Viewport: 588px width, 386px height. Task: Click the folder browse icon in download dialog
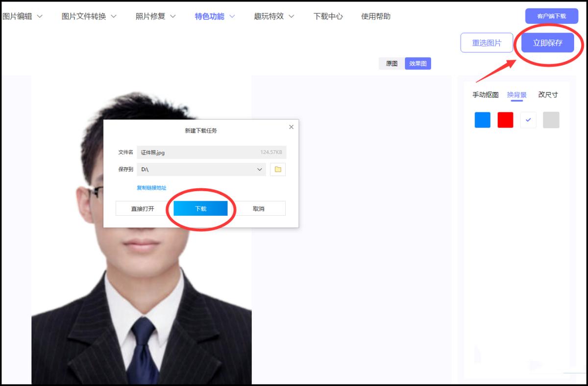tap(277, 169)
